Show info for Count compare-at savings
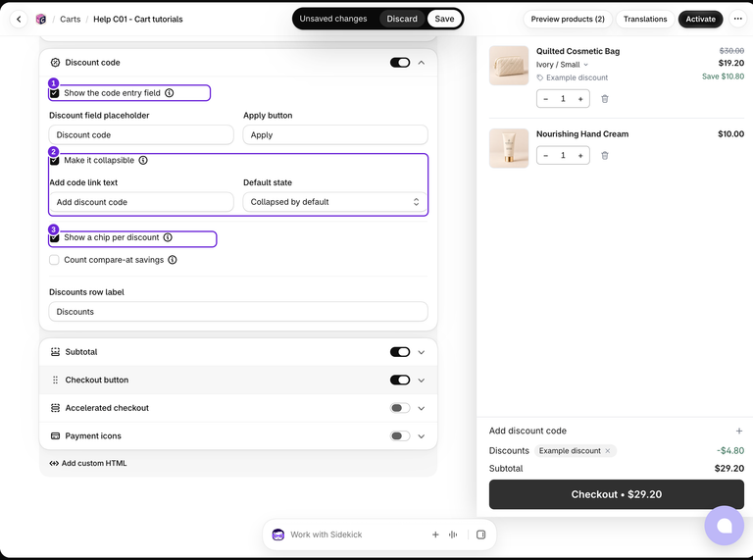Image resolution: width=753 pixels, height=560 pixels. [x=173, y=260]
